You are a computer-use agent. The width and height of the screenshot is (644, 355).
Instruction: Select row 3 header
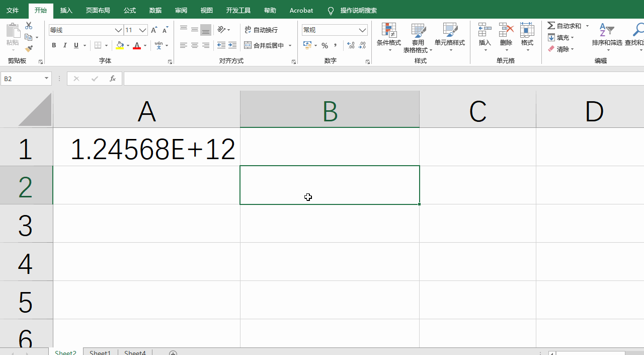26,224
